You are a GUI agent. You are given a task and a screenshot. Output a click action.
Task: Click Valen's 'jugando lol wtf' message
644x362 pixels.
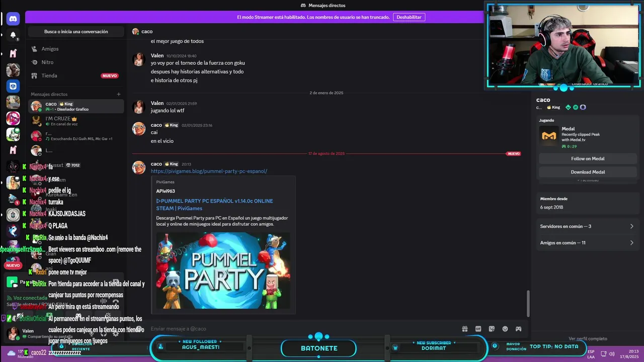168,111
